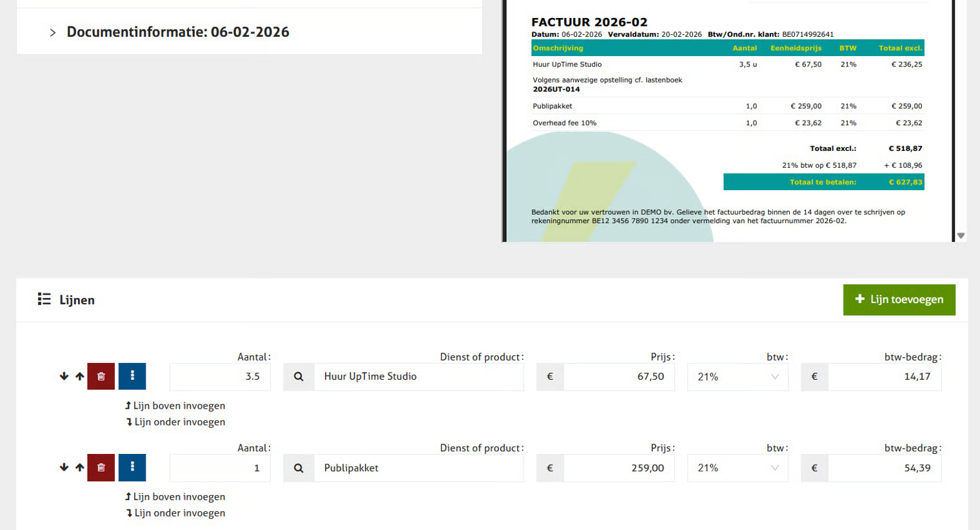
Task: Expand the Documentinformatie section
Action: coord(53,32)
